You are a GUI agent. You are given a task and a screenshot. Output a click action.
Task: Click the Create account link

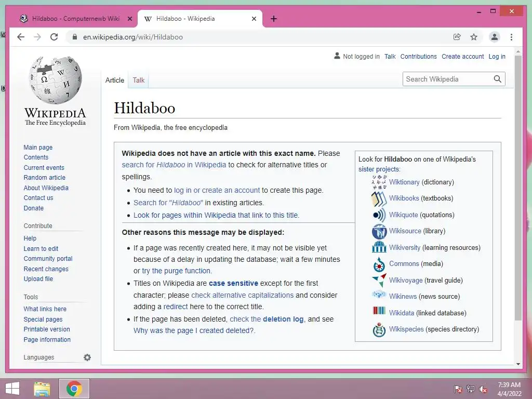click(462, 57)
